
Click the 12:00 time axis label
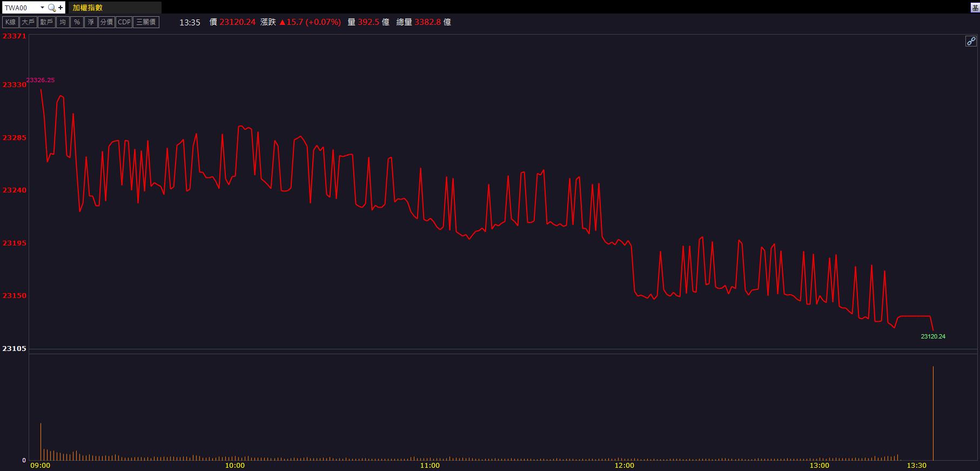625,466
